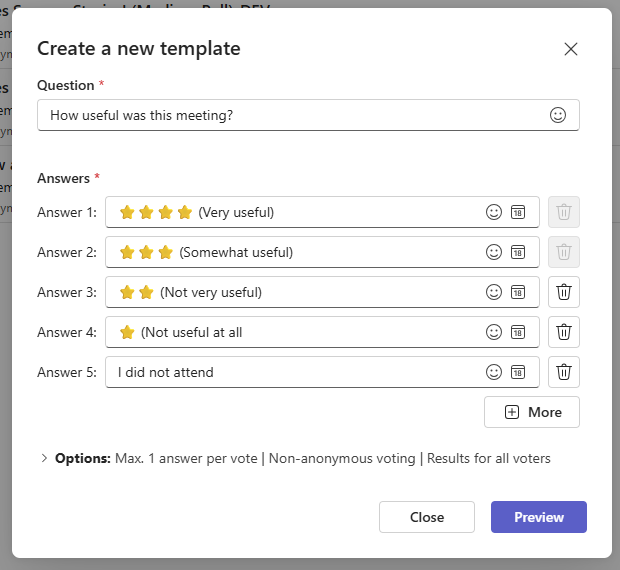Screen dimensions: 620x570
Task: Click the Answers label
Action: (63, 178)
